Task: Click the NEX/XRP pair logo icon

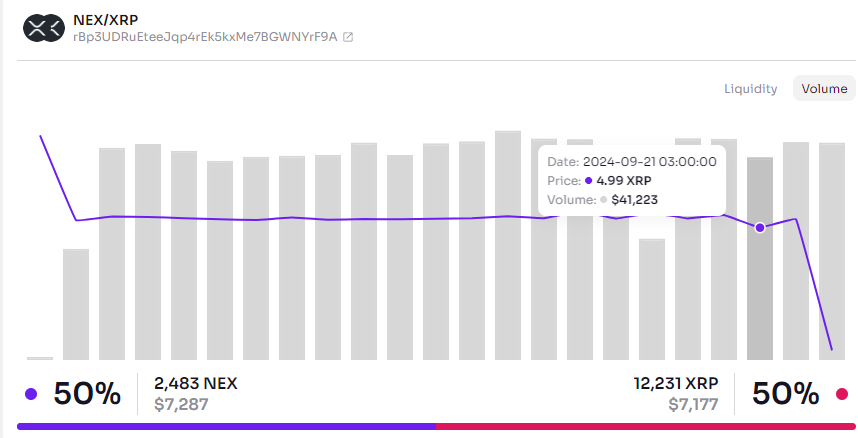Action: tap(44, 28)
